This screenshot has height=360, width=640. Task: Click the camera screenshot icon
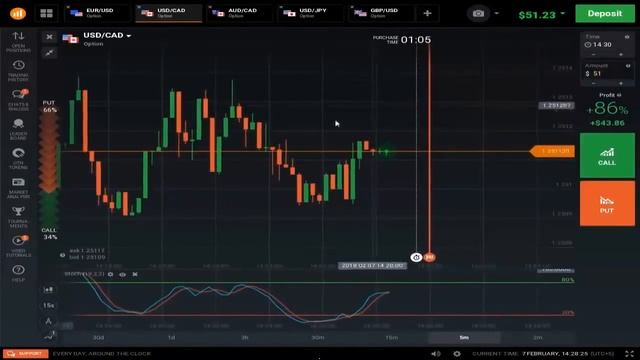click(478, 13)
